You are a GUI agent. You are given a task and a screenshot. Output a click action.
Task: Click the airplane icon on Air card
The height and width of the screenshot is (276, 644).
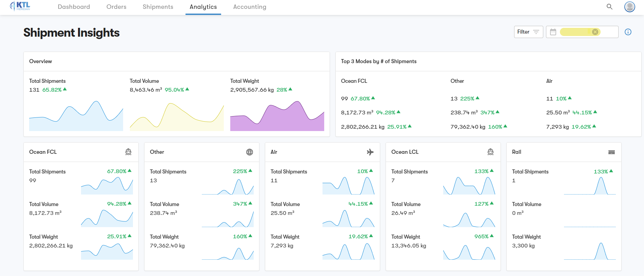pyautogui.click(x=370, y=152)
